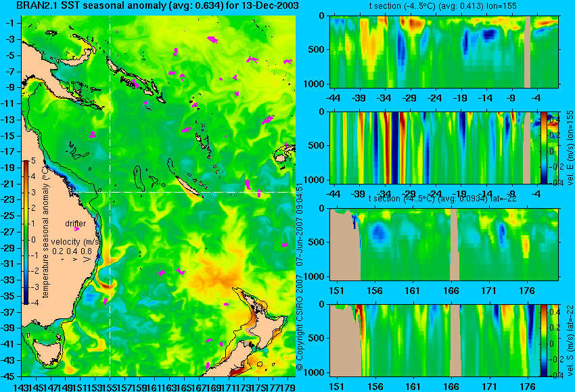The width and height of the screenshot is (575, 392).
Task: Click the eastward velocity lon=155 section plot
Action: click(435, 147)
